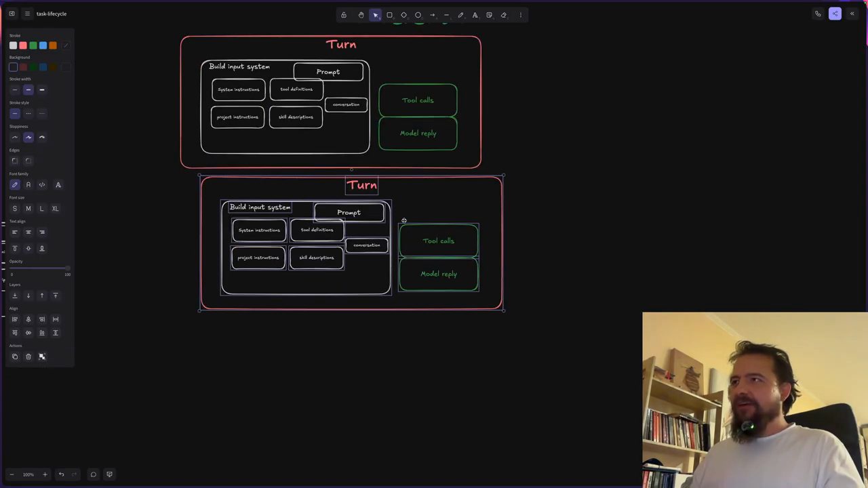Viewport: 868px width, 488px height.
Task: Pick the blue stroke color swatch
Action: coord(43,45)
